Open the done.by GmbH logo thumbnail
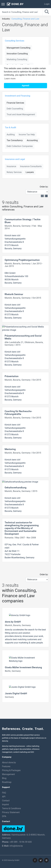This screenshot has width=51, height=868. 19,615
